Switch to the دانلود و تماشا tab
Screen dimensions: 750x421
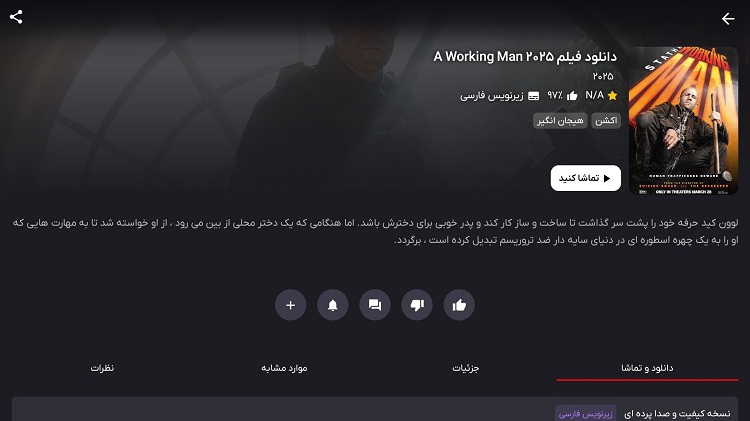point(647,368)
